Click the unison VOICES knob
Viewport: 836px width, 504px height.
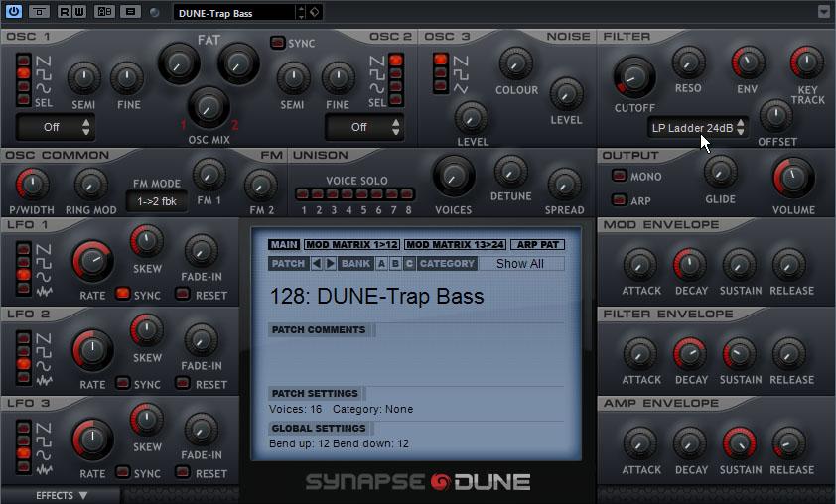453,176
